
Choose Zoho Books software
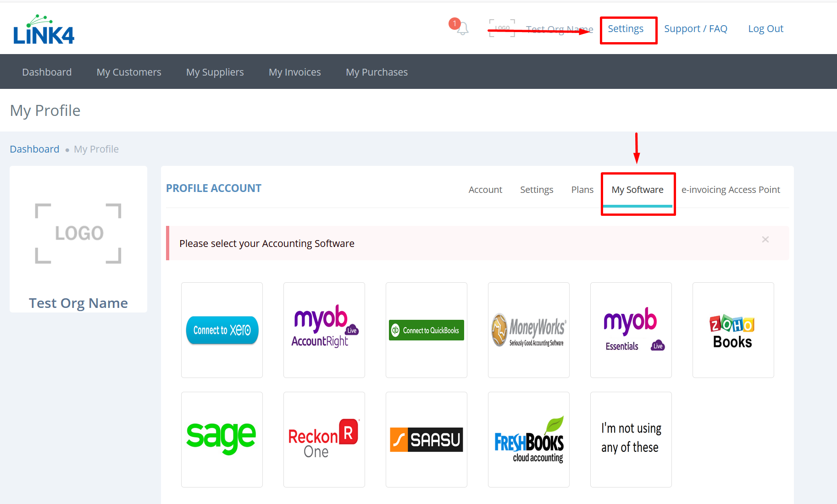733,330
